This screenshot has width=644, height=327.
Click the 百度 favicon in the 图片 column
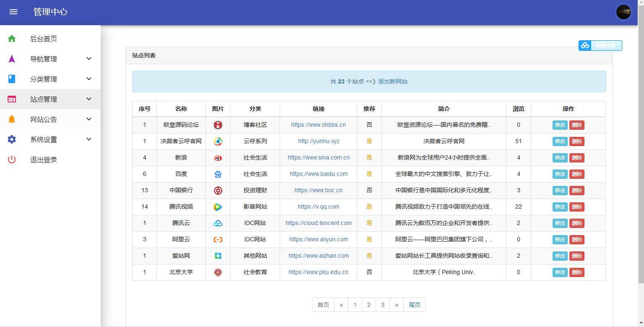[x=218, y=174]
